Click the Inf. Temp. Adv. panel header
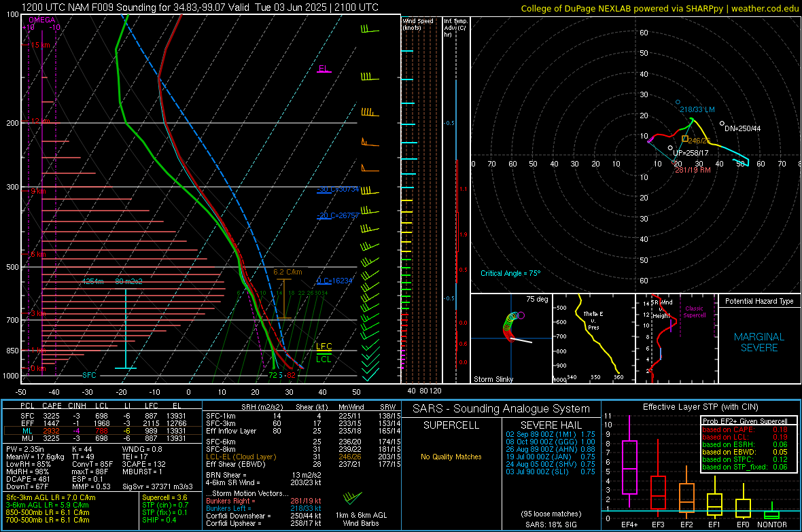This screenshot has height=532, width=802. tap(455, 28)
